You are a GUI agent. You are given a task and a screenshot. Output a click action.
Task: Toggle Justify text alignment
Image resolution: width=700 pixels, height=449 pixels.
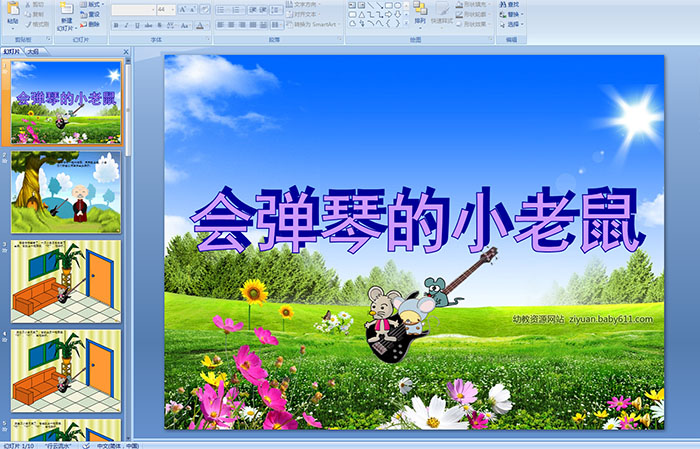point(253,25)
